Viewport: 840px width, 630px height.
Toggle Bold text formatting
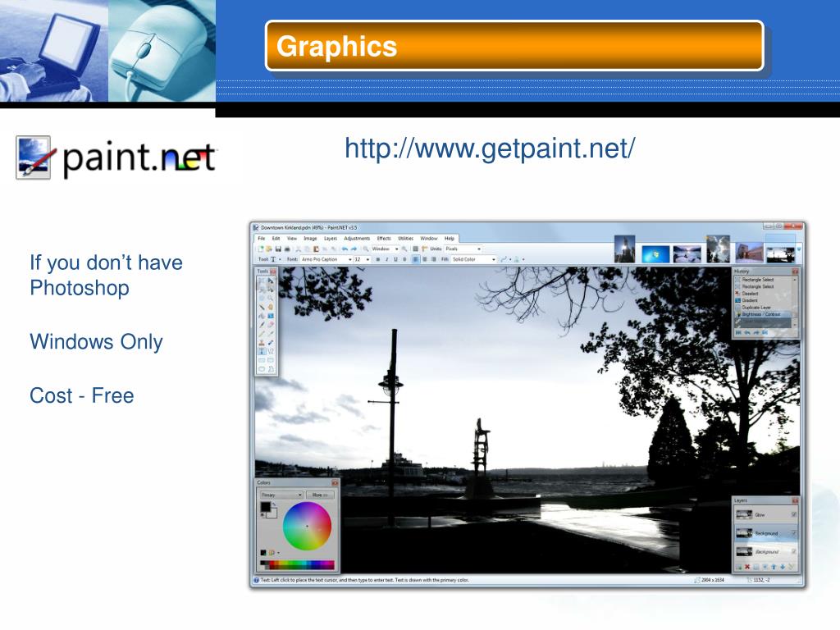377,259
